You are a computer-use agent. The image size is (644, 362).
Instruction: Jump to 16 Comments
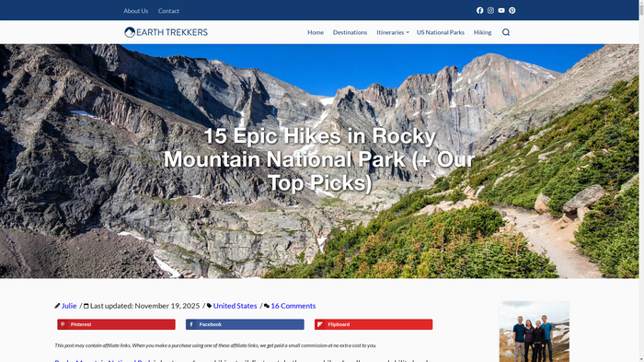point(293,306)
